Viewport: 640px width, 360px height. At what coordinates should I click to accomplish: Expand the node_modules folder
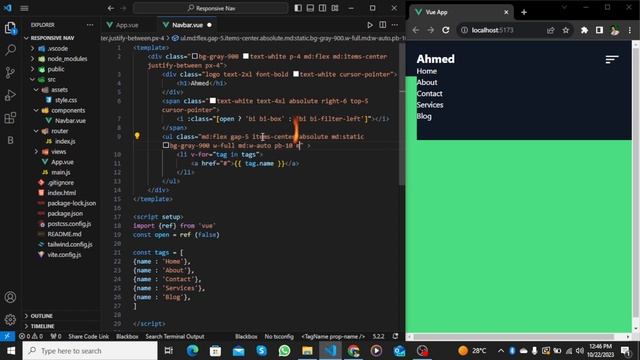(62, 59)
